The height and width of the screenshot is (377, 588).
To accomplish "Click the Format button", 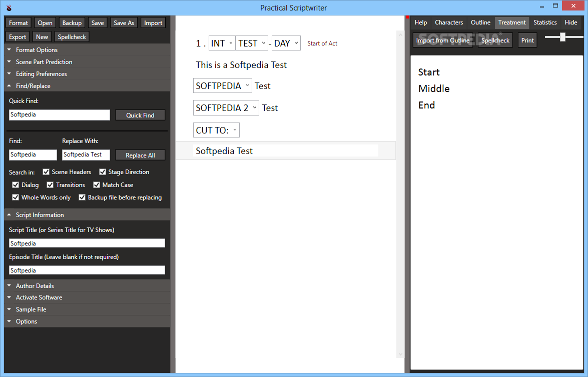I will (19, 23).
